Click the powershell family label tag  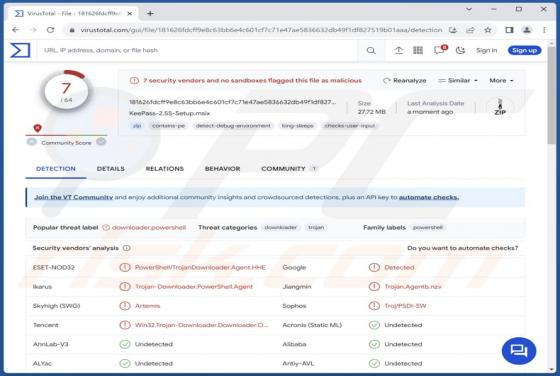point(428,227)
